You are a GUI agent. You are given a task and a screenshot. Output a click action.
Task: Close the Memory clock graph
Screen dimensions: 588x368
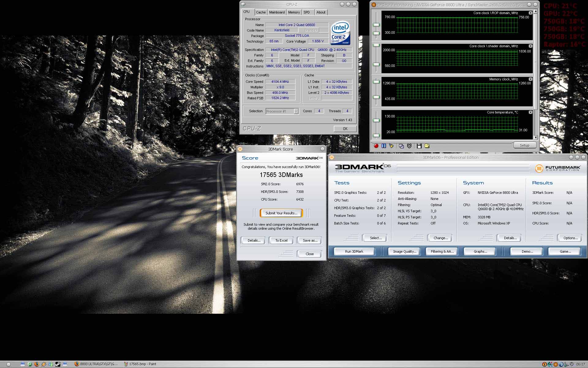(530, 79)
